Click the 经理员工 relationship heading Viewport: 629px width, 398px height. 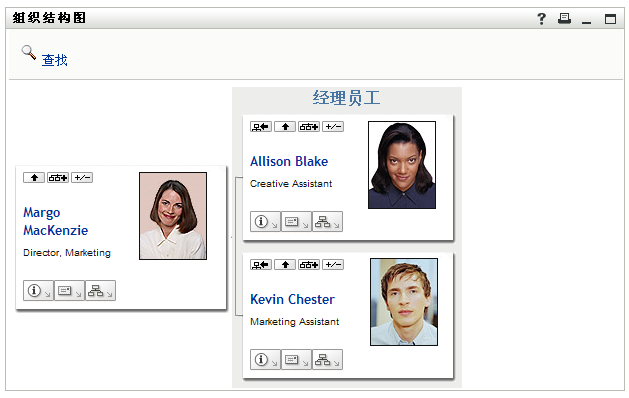point(346,98)
